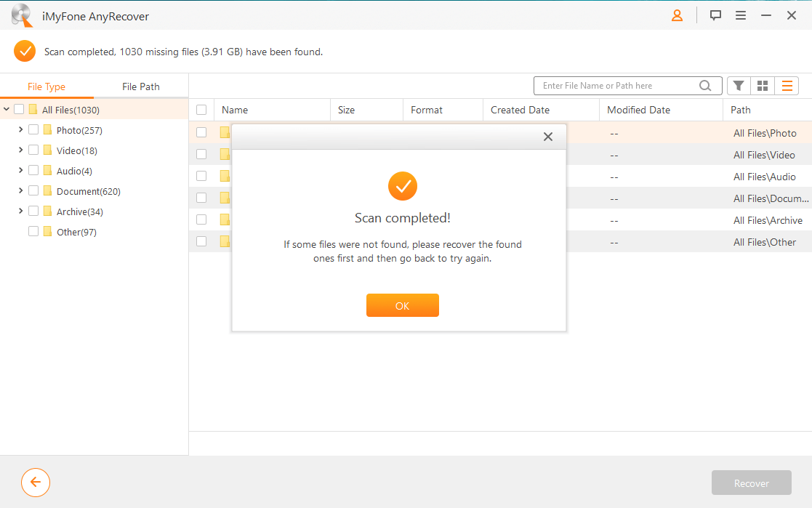This screenshot has height=508, width=812.
Task: Click the search magnifier icon
Action: point(705,86)
